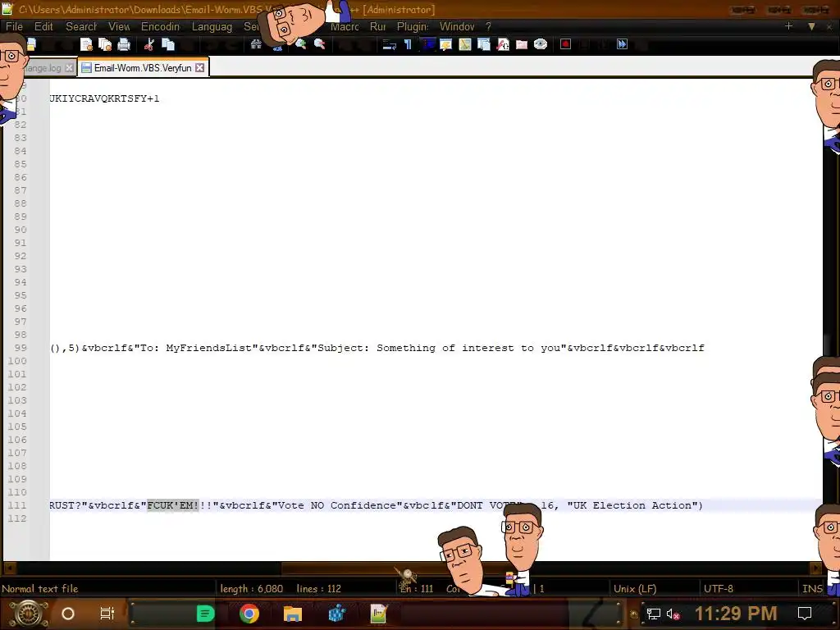Click the horizontal scrollbar right arrow
840x630 pixels.
(x=815, y=568)
